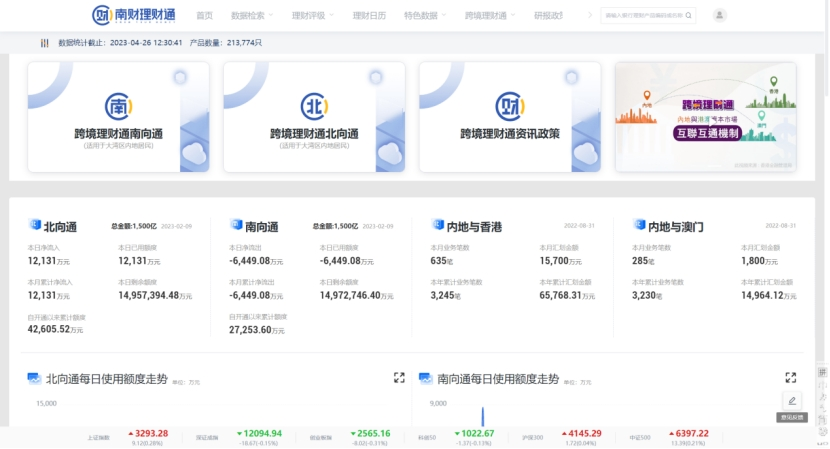Expand the 数据检索 menu
The height and width of the screenshot is (449, 830).
tap(252, 15)
